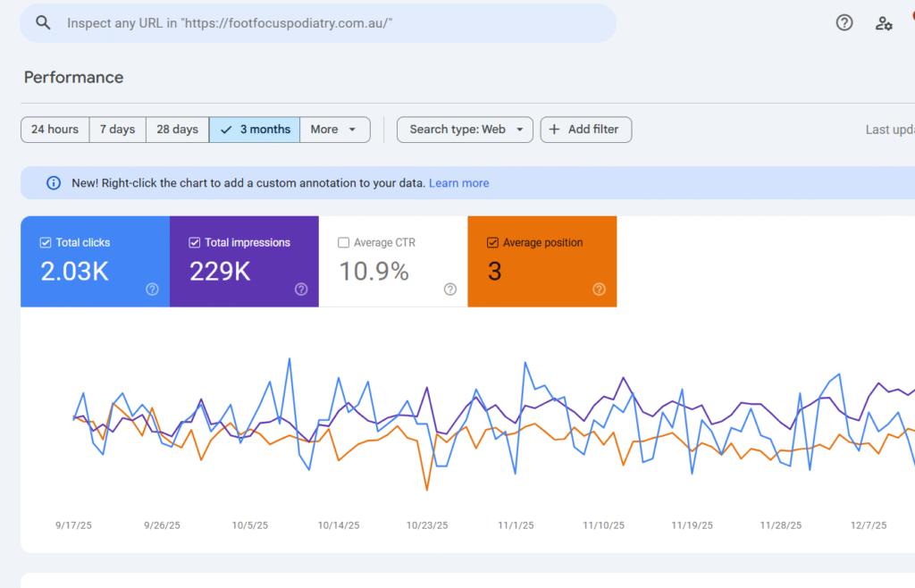Viewport: 915px width, 588px height.
Task: Open the Learn more link about annotations
Action: coord(459,182)
